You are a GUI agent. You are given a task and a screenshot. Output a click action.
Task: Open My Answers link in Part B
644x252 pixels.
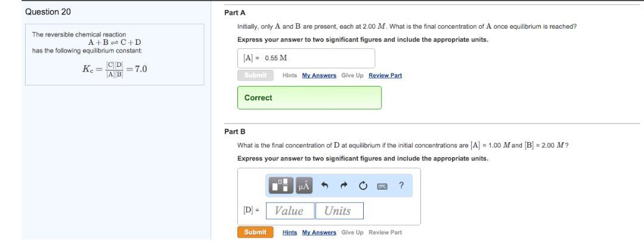pos(319,232)
